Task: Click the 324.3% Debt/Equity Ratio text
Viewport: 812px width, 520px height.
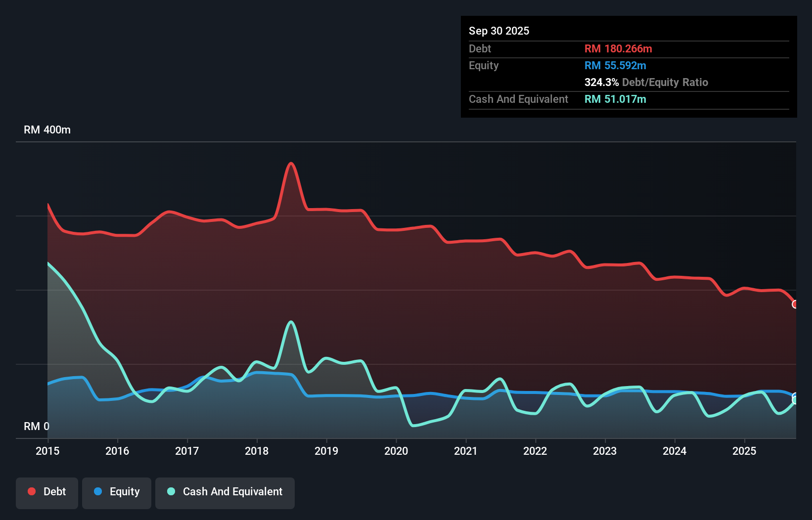Action: (x=646, y=82)
